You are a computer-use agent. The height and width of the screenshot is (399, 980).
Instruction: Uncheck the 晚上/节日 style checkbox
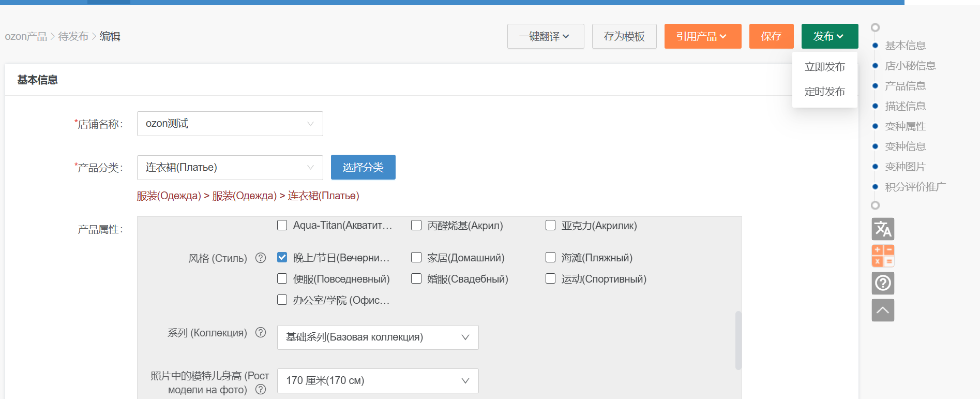pyautogui.click(x=282, y=257)
